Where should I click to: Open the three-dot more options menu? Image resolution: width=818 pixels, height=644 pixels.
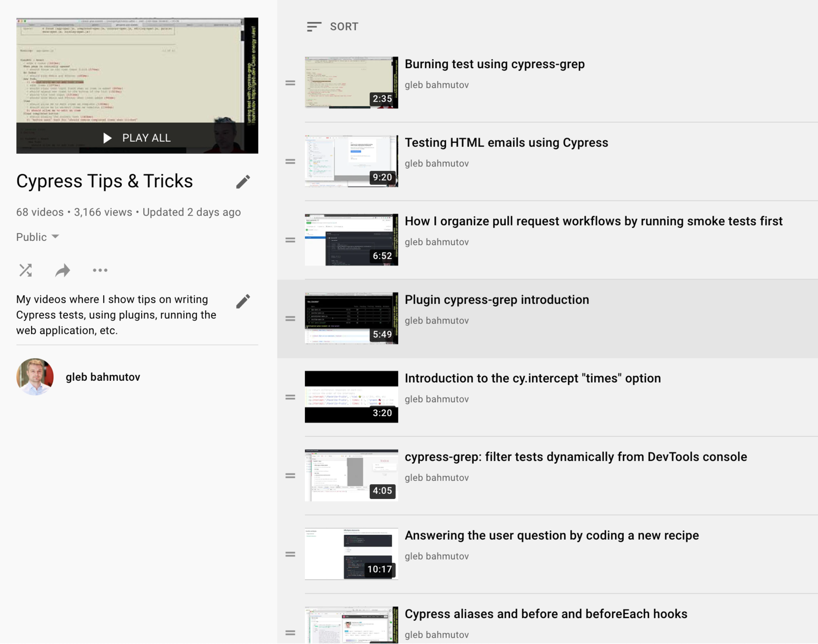tap(100, 270)
